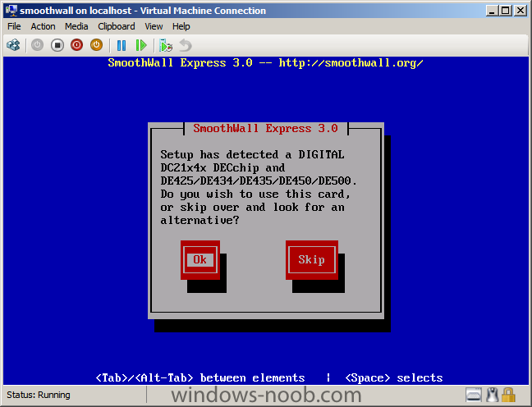Open the Media menu

pos(76,26)
